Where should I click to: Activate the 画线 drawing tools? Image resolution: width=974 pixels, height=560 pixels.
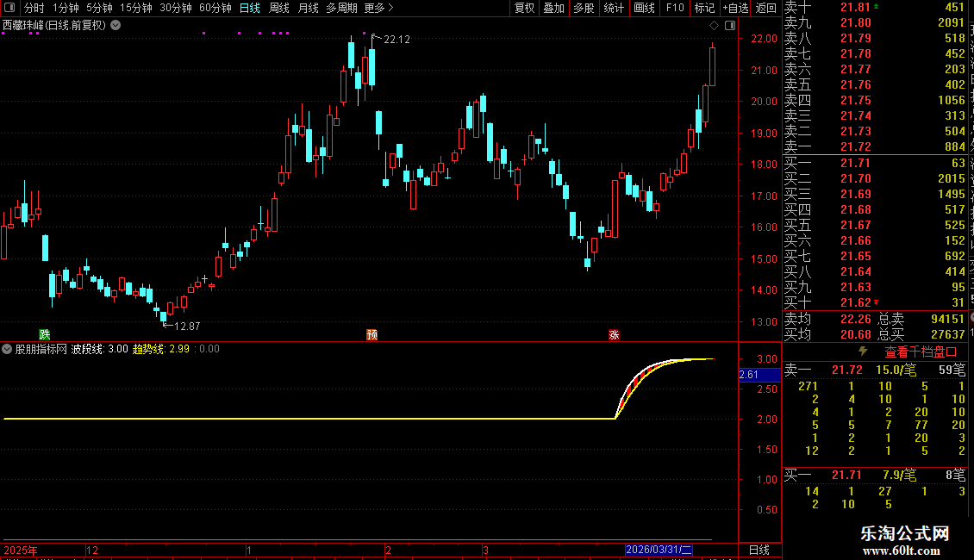644,8
